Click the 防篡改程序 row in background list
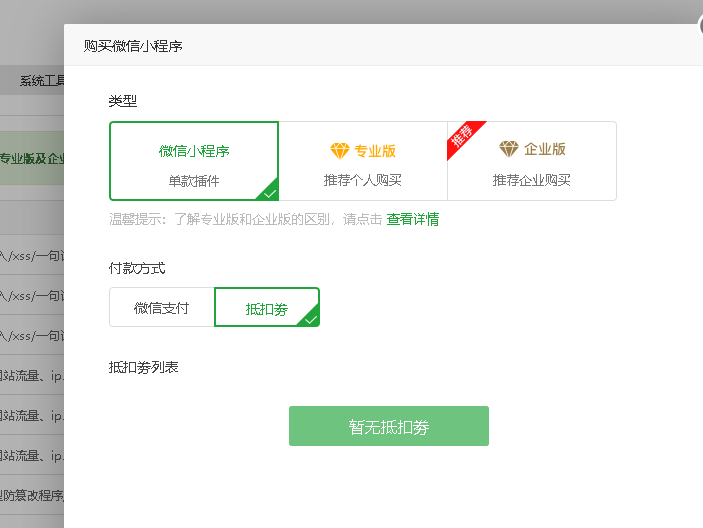This screenshot has height=528, width=703. [x=32, y=495]
